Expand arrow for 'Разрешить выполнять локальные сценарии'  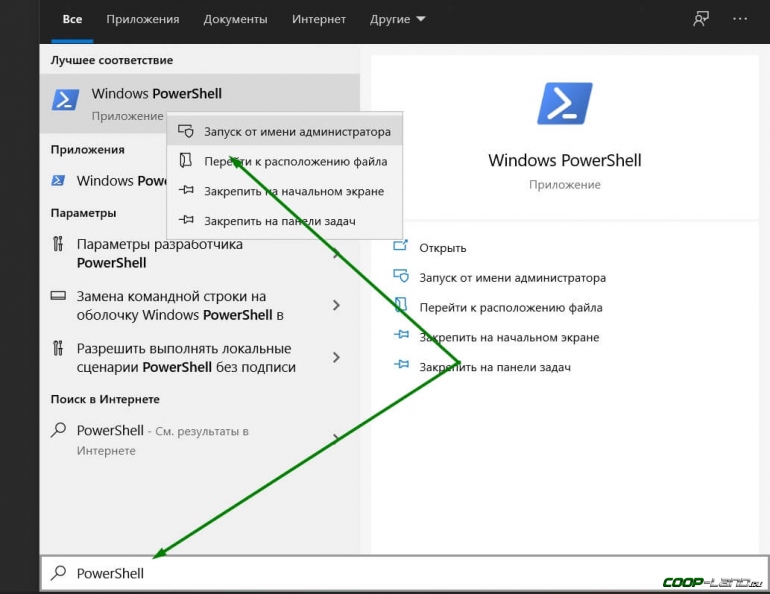[336, 357]
